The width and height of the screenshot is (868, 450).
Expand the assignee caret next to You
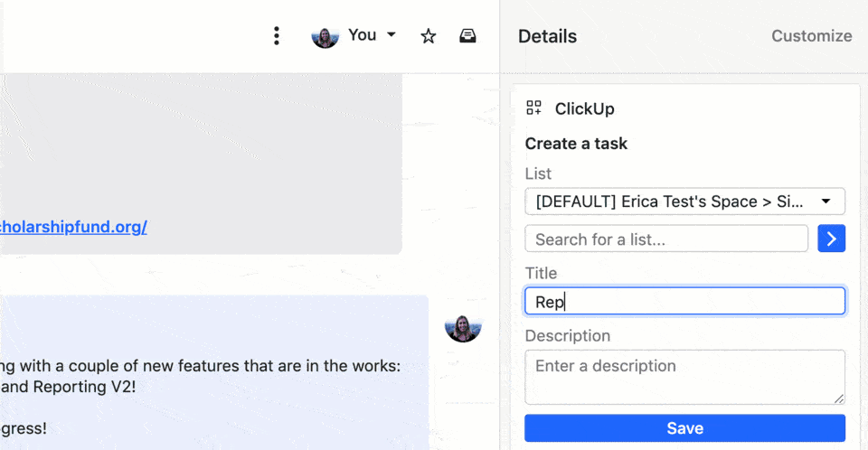pos(392,35)
